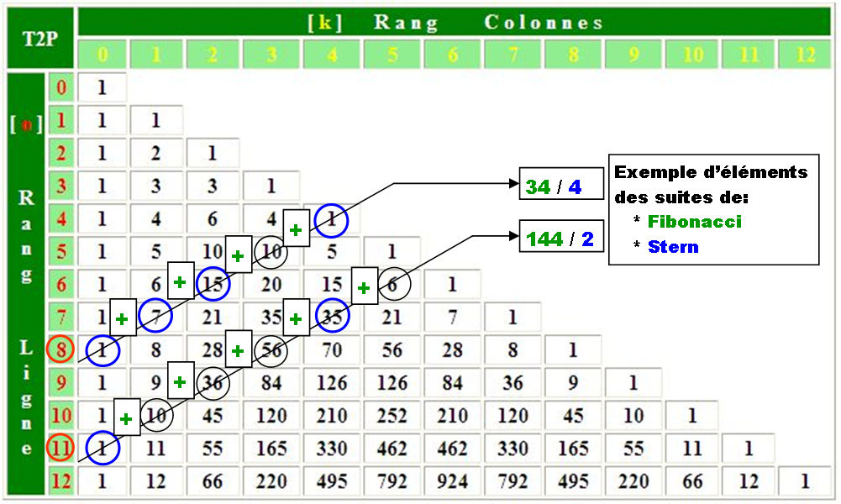The width and height of the screenshot is (841, 504).
Task: Select column header 10
Action: point(692,54)
